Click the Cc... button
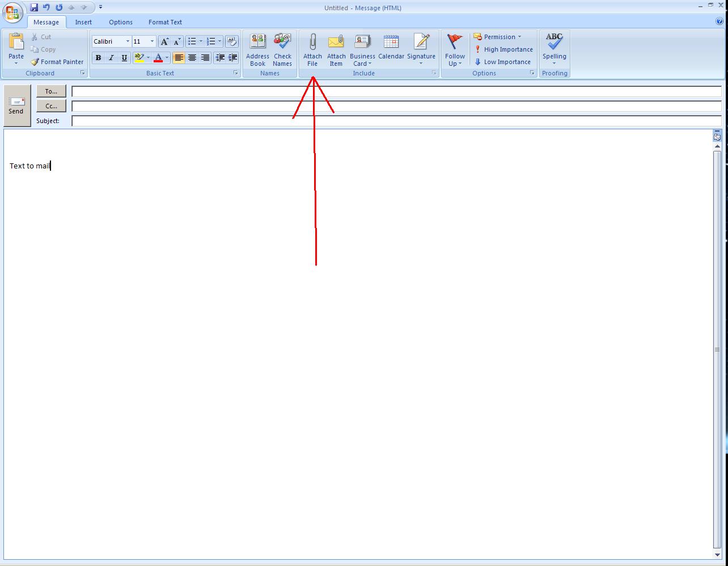 tap(51, 106)
